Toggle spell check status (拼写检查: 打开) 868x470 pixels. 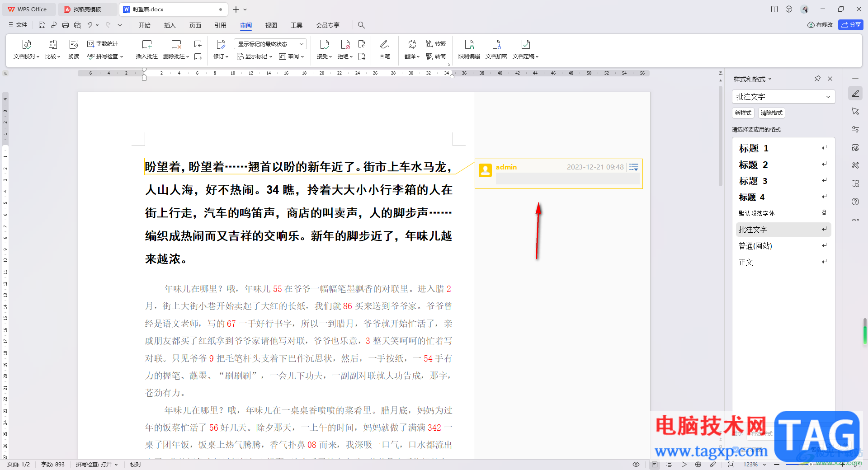[96, 465]
